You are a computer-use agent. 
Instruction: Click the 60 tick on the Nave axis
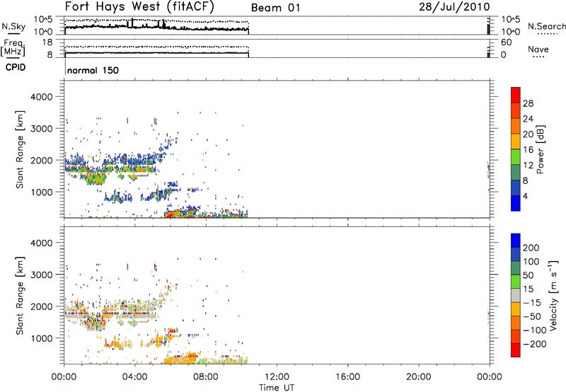click(x=506, y=42)
